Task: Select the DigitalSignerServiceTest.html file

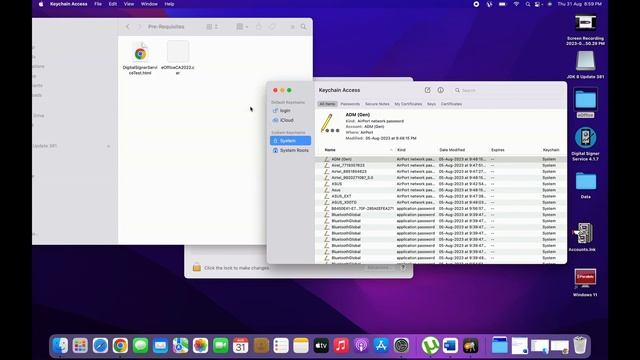Action: [x=140, y=58]
